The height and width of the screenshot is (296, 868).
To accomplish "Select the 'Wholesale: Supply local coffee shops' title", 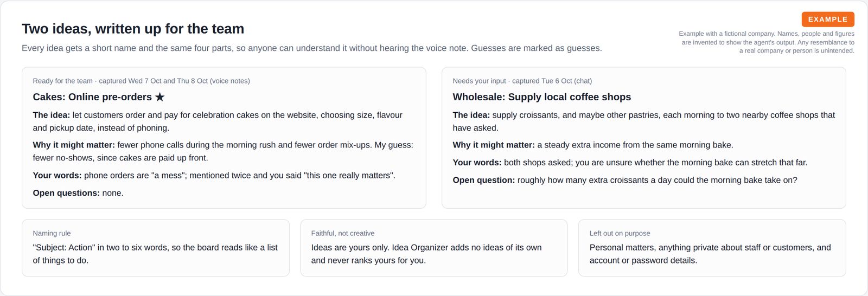I will (542, 97).
